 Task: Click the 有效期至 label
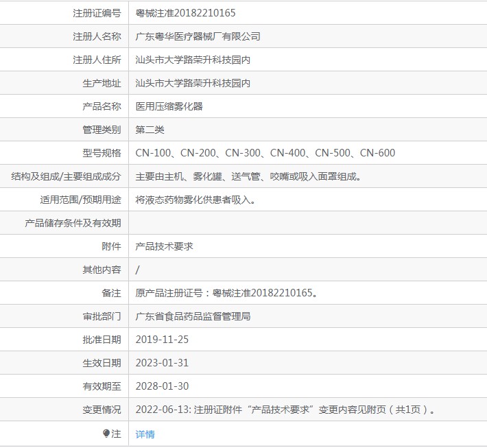(x=102, y=386)
